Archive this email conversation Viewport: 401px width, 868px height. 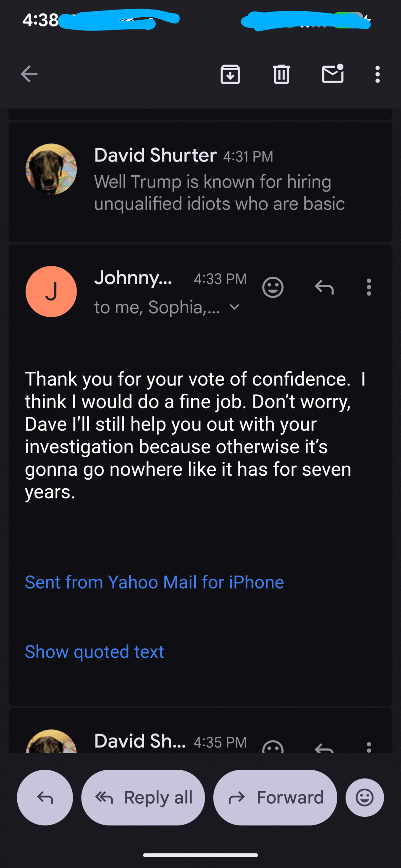[230, 74]
